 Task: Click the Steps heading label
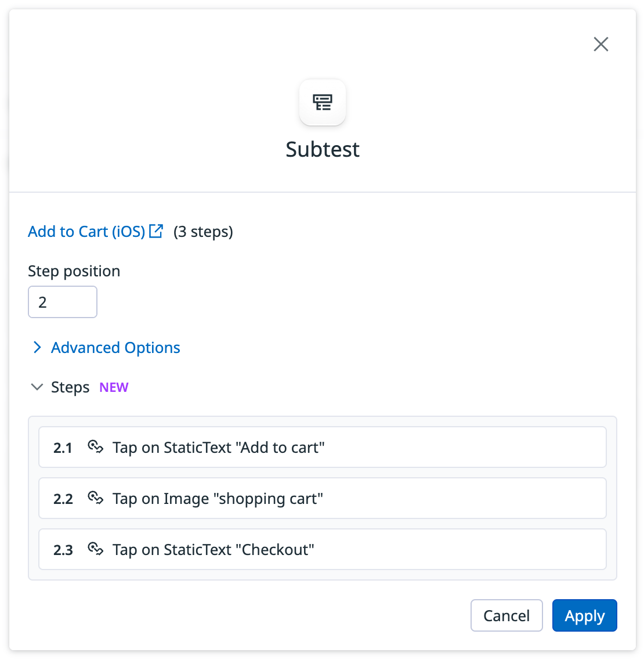70,387
